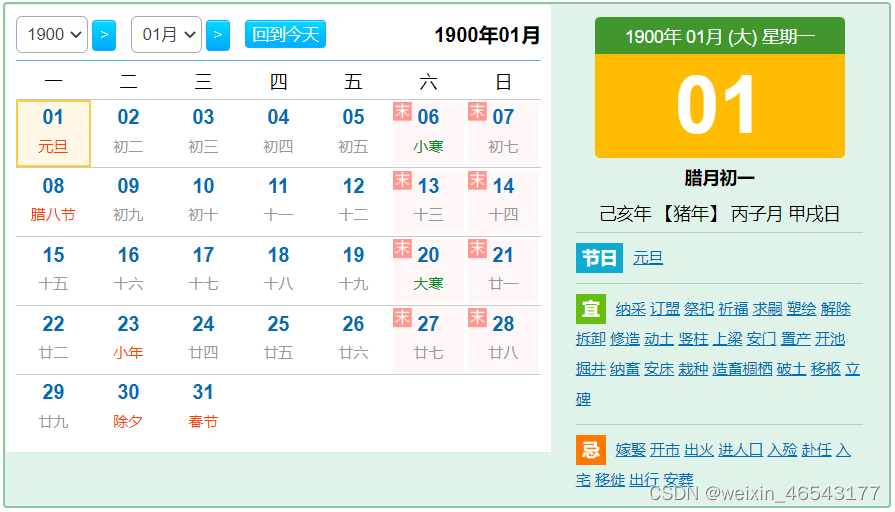Click the 末 badge on date 06
Viewport: 895px width, 512px height.
pyautogui.click(x=402, y=111)
